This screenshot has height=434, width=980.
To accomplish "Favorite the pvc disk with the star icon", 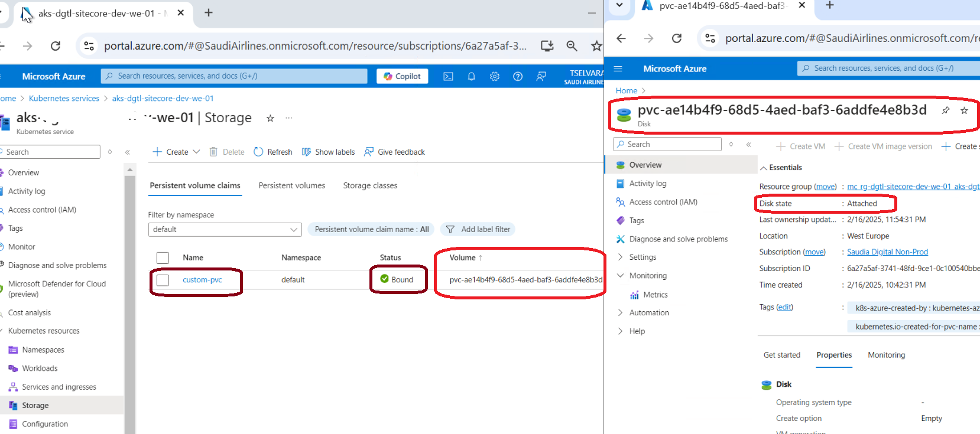I will pyautogui.click(x=964, y=110).
